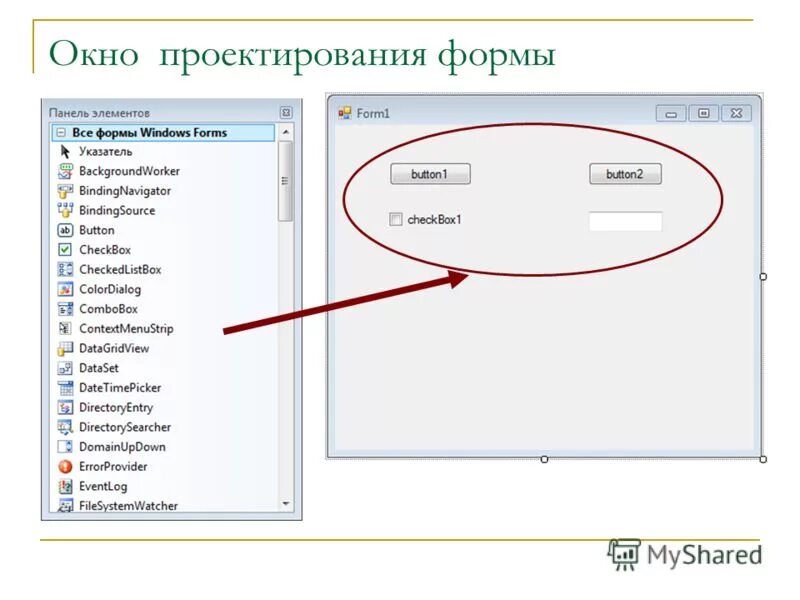Image resolution: width=800 pixels, height=600 pixels.
Task: Select the ContextMenuStrip icon
Action: click(65, 329)
